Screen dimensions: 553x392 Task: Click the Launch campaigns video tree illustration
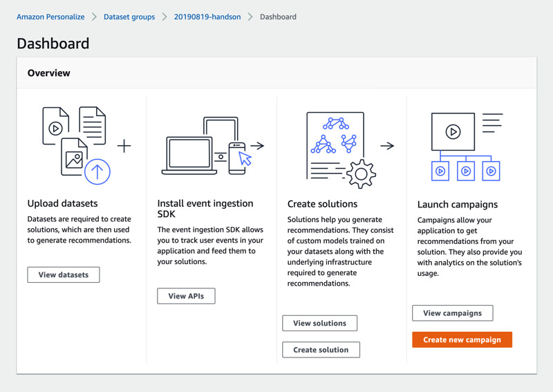click(467, 147)
